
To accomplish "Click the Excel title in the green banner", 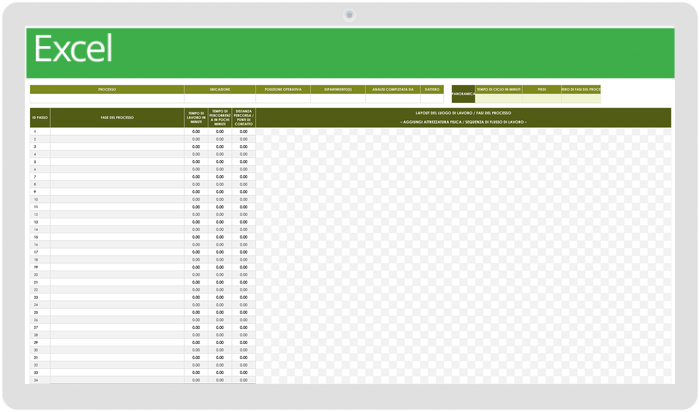I will coord(73,49).
